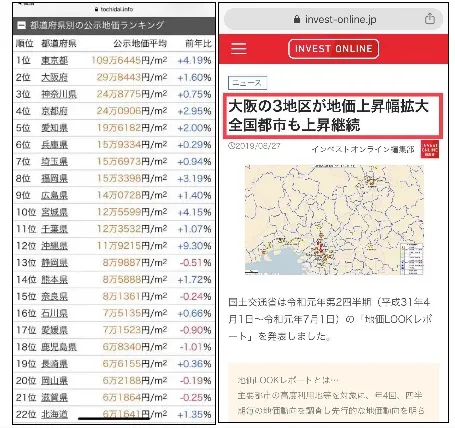Open 埼玉県 prefecture link
The width and height of the screenshot is (455, 428).
pyautogui.click(x=54, y=162)
